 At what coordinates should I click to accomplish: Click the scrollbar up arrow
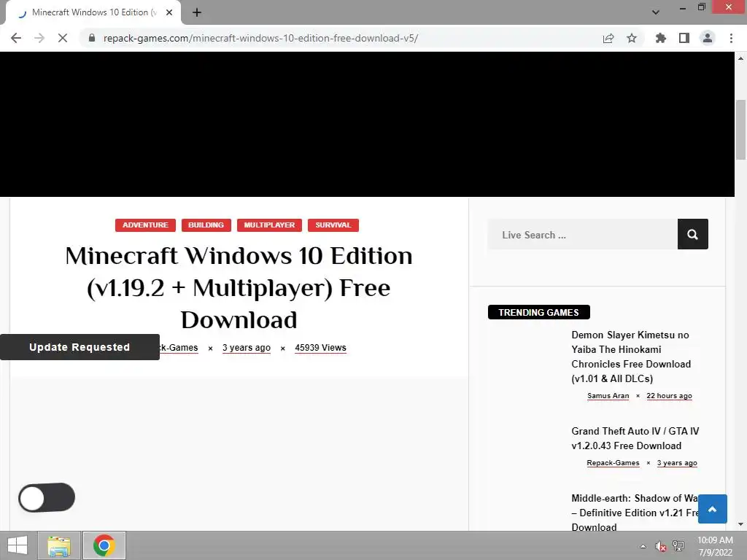tap(741, 58)
